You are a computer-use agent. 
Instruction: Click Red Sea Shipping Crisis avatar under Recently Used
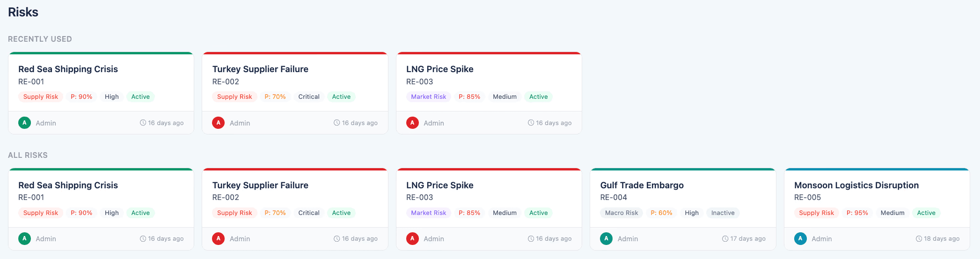click(24, 123)
